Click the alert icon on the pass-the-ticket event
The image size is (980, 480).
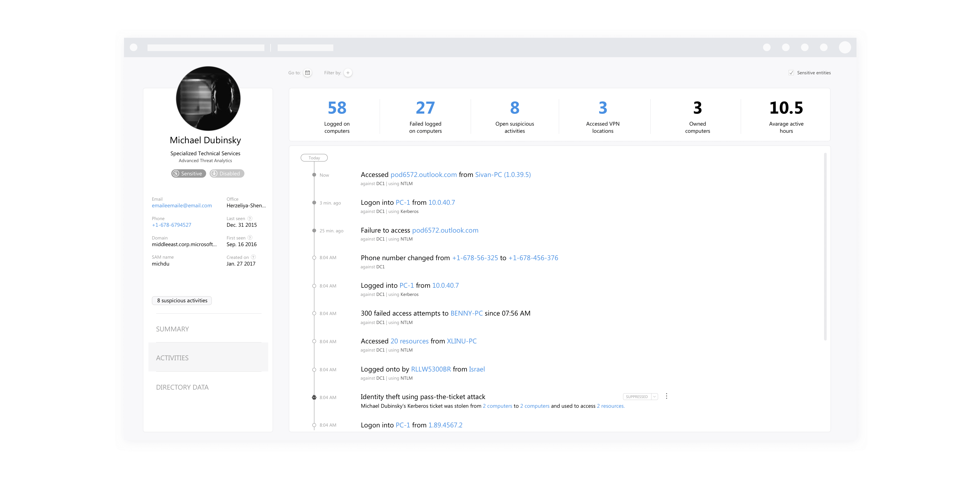click(314, 397)
